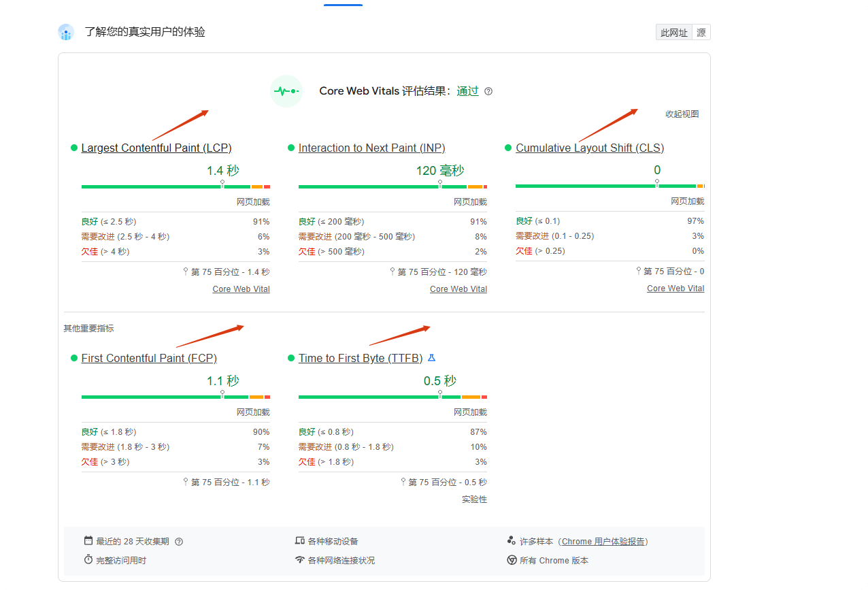Toggle the green status dot beside FCP
Image resolution: width=868 pixels, height=590 pixels.
point(73,358)
